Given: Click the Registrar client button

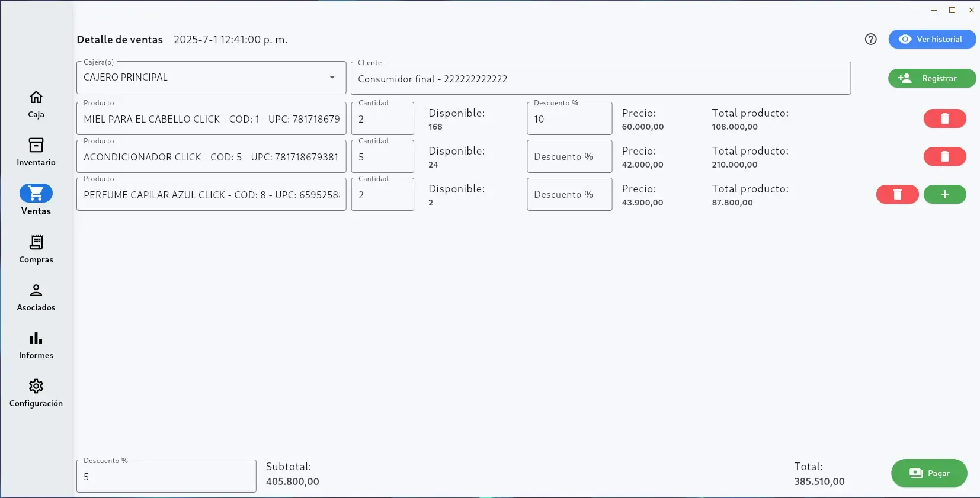Looking at the screenshot, I should tap(932, 78).
